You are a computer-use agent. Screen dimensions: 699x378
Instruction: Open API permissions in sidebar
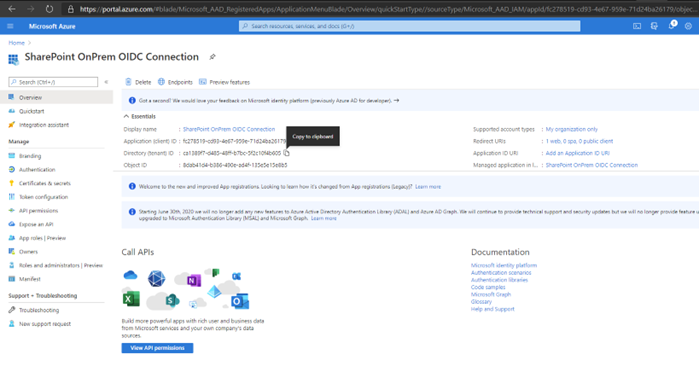tap(38, 210)
